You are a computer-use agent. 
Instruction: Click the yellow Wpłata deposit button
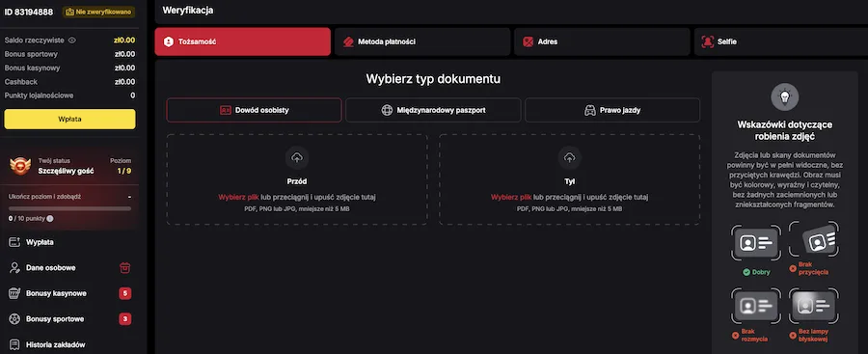(x=69, y=119)
